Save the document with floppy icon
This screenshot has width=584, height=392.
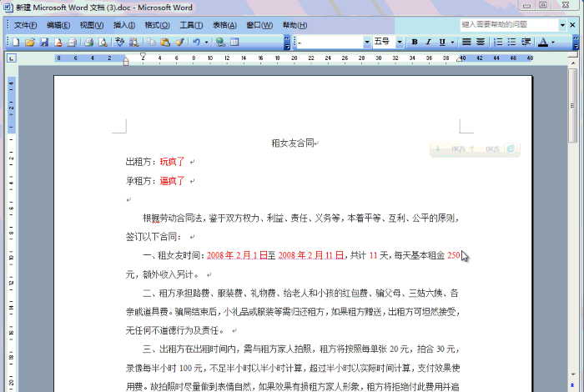[x=44, y=42]
